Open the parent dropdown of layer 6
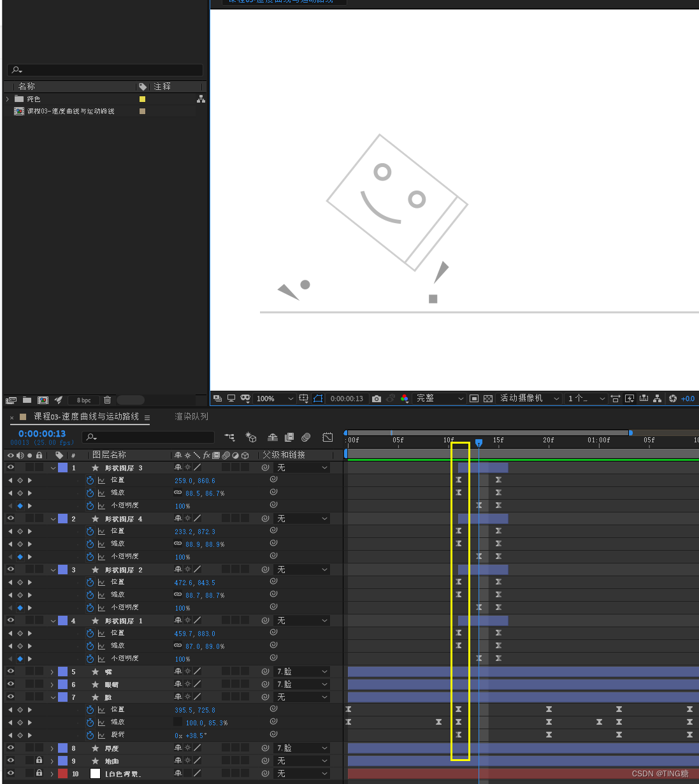 (x=302, y=684)
